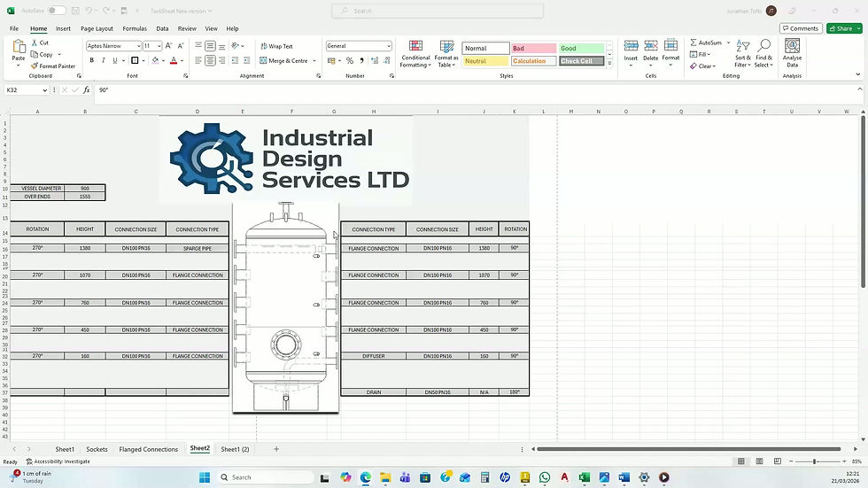Click the Insert cells icon
This screenshot has width=868, height=488.
[631, 46]
